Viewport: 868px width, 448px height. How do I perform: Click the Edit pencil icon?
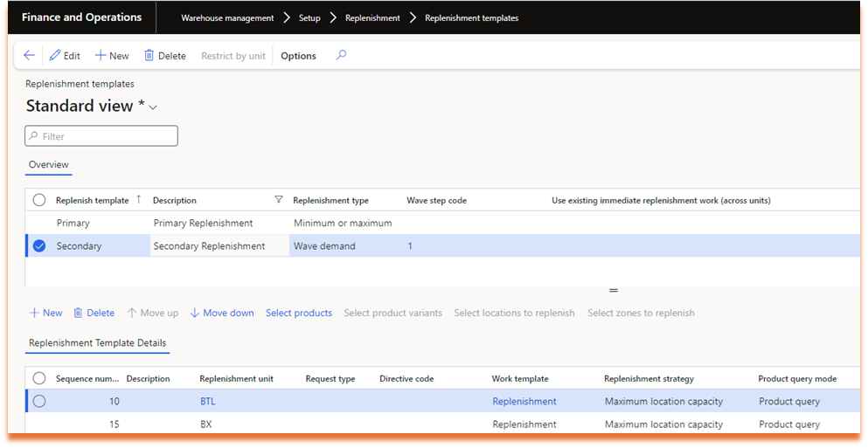[55, 56]
